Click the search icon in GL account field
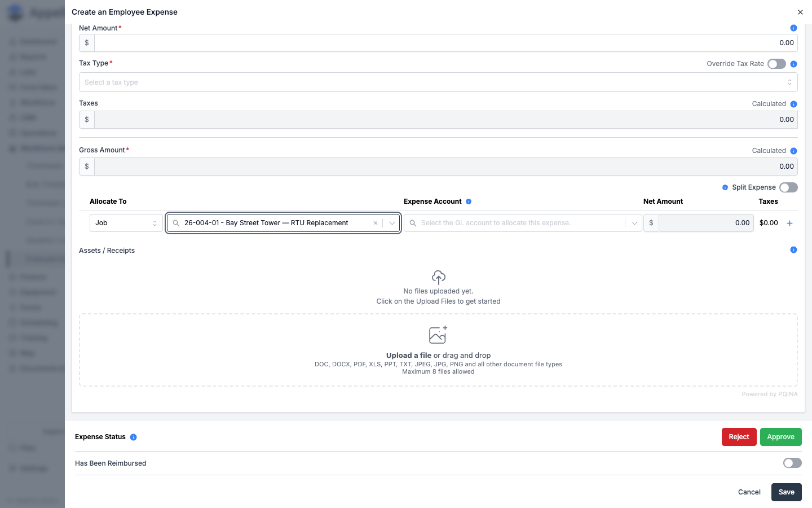Viewport: 812px width, 508px height. pyautogui.click(x=413, y=223)
